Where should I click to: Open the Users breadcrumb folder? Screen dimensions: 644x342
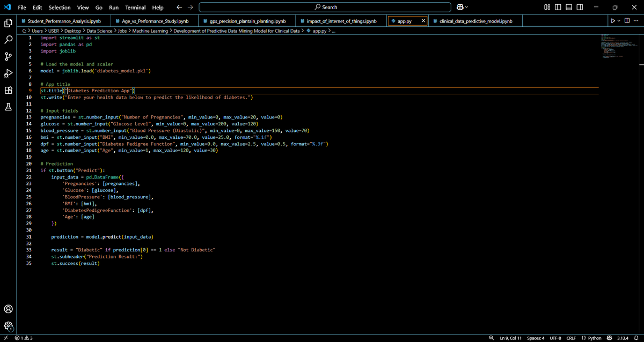click(x=37, y=31)
